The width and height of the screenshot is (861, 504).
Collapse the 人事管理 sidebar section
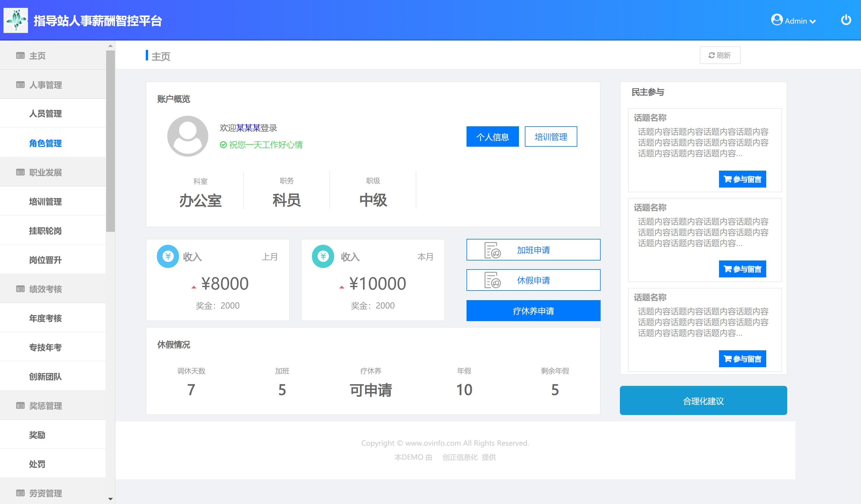(45, 85)
